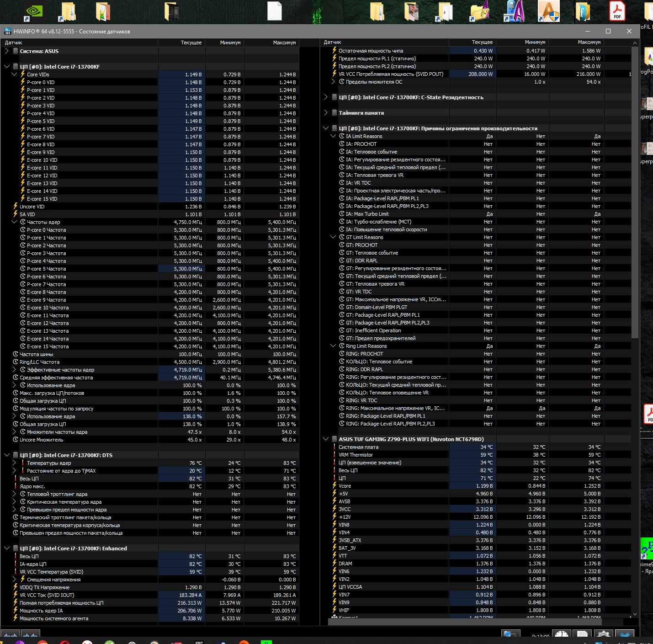653x644 pixels.
Task: Expand Температуры ядер
Action: click(14, 463)
